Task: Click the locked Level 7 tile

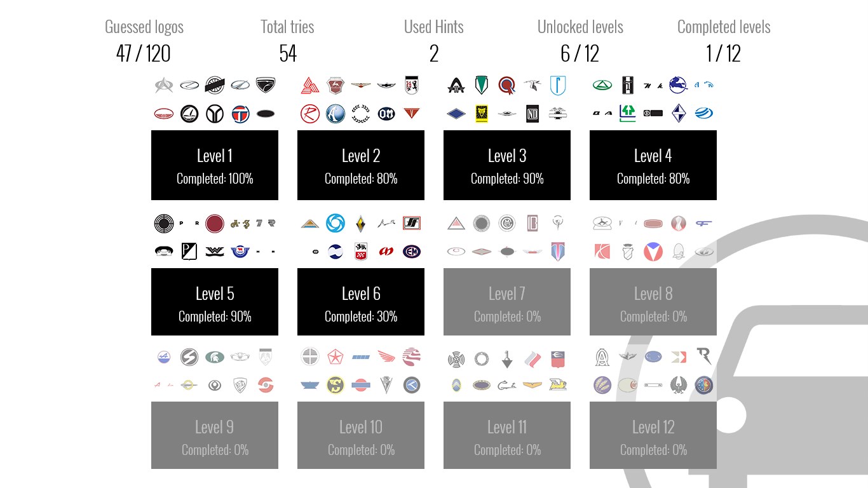Action: (x=507, y=302)
